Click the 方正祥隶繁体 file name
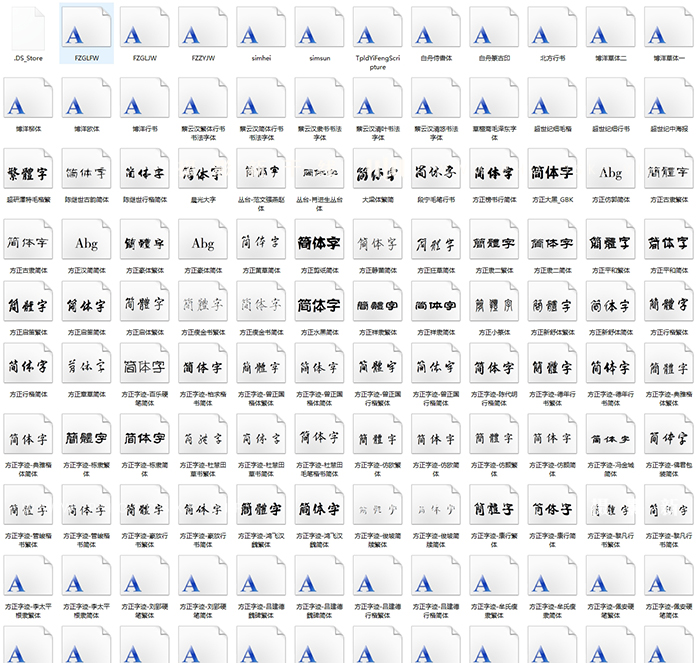The height and width of the screenshot is (663, 700). coord(378,332)
